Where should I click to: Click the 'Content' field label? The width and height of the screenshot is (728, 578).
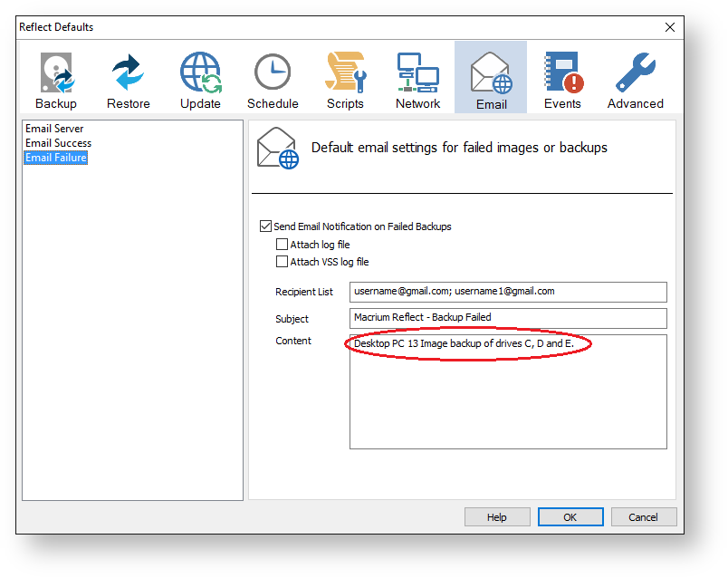(x=293, y=341)
